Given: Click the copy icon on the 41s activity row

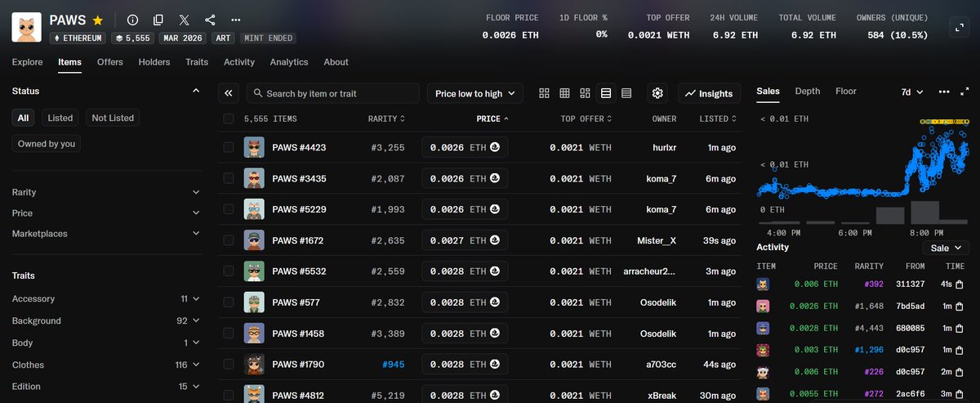Looking at the screenshot, I should click(959, 284).
